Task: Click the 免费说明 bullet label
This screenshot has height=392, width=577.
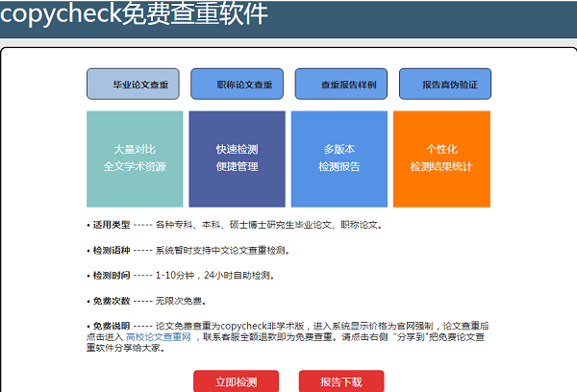Action: (x=112, y=326)
